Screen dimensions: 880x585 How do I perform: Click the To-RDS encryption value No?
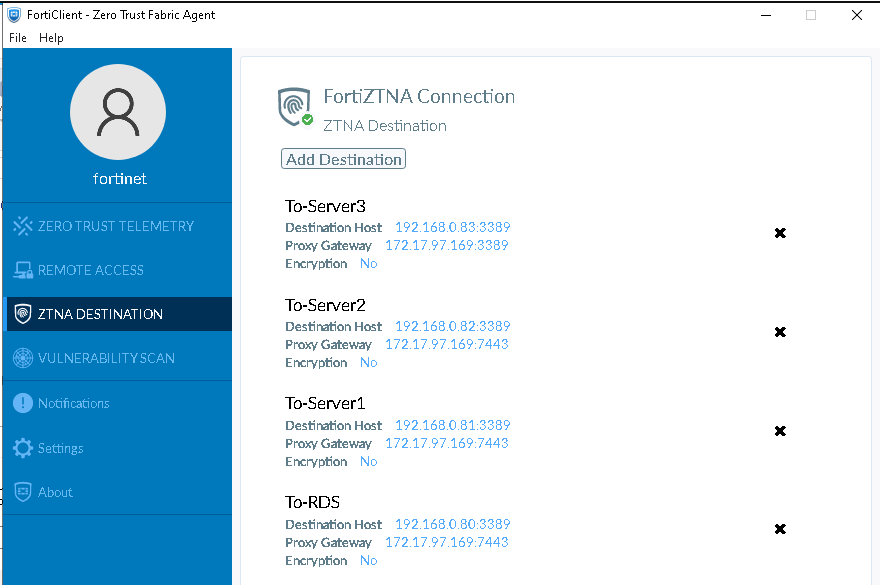[368, 561]
